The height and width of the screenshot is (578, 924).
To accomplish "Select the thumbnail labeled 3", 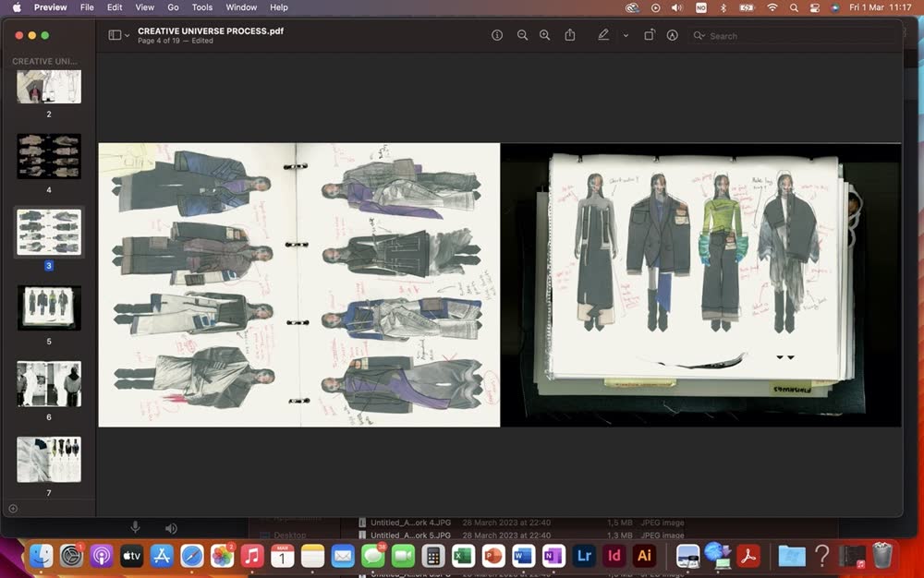I will point(49,233).
